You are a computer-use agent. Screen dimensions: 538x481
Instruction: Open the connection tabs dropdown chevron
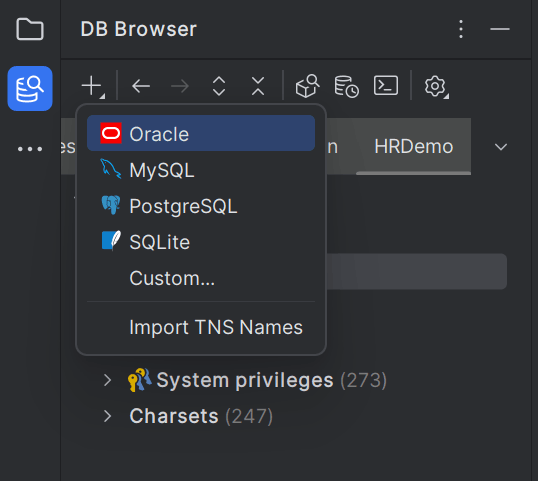(501, 147)
